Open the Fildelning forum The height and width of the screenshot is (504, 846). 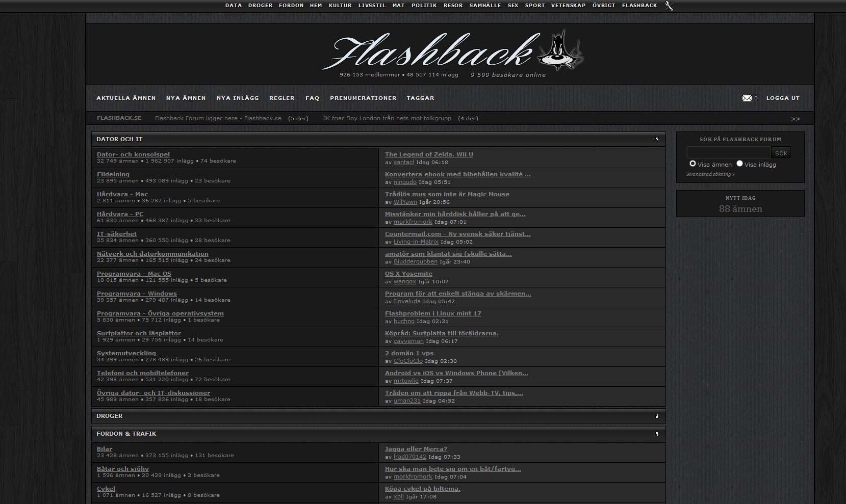click(113, 174)
